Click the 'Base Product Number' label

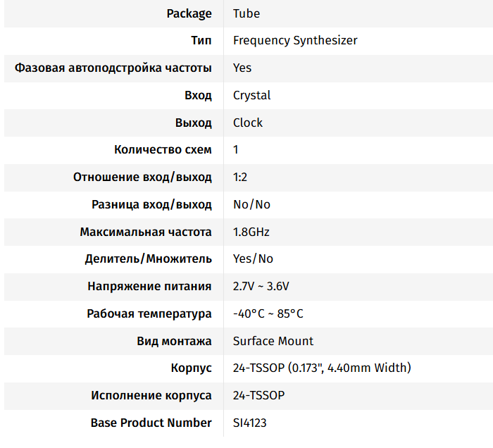click(151, 423)
